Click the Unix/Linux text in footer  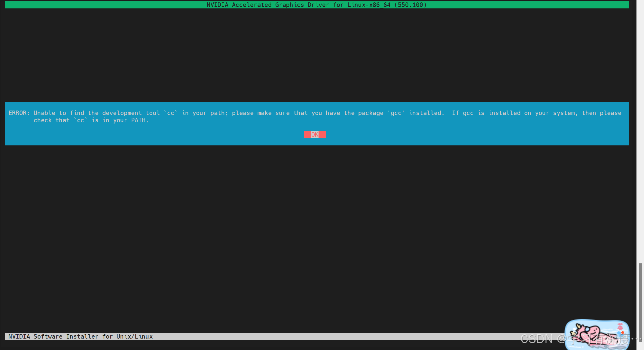point(135,336)
